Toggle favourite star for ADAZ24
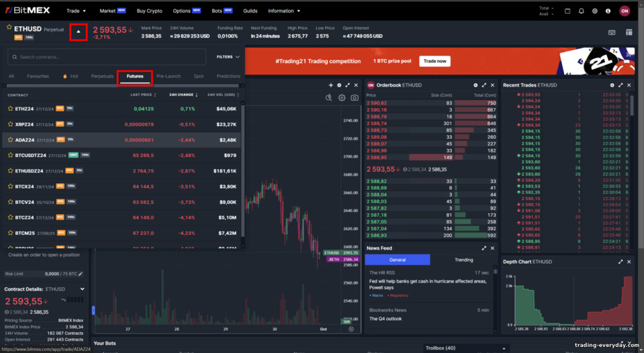 coord(10,140)
